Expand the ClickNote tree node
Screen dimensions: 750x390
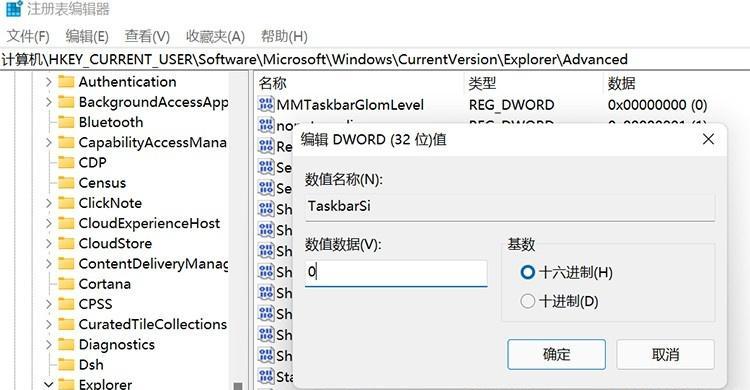(x=48, y=203)
